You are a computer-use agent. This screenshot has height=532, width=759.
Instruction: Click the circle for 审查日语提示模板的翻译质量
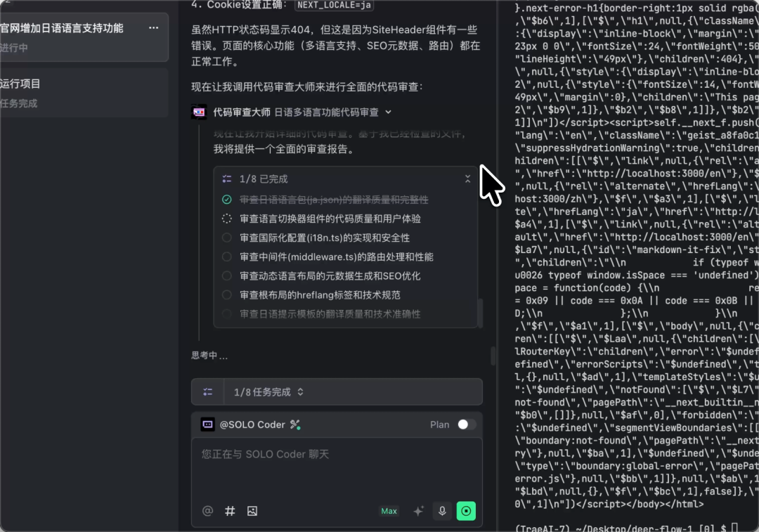(226, 314)
